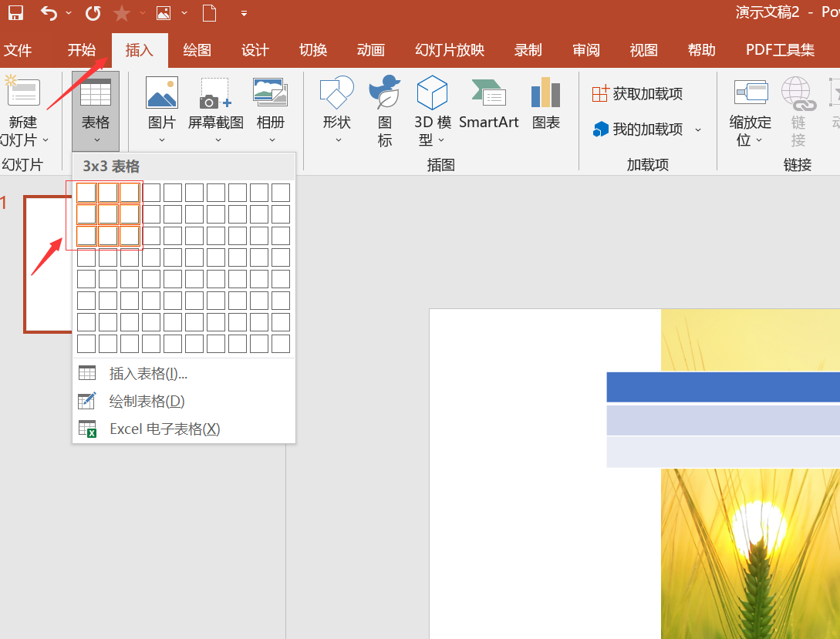Screen dimensions: 840x639
Task: Choose 绘制表格(D) from the table menu
Action: pos(184,402)
